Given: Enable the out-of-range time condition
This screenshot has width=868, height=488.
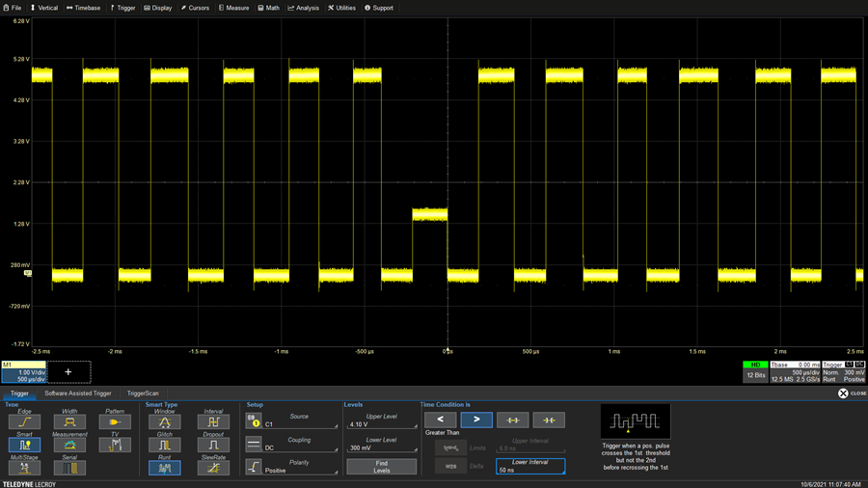Looking at the screenshot, I should coord(548,420).
